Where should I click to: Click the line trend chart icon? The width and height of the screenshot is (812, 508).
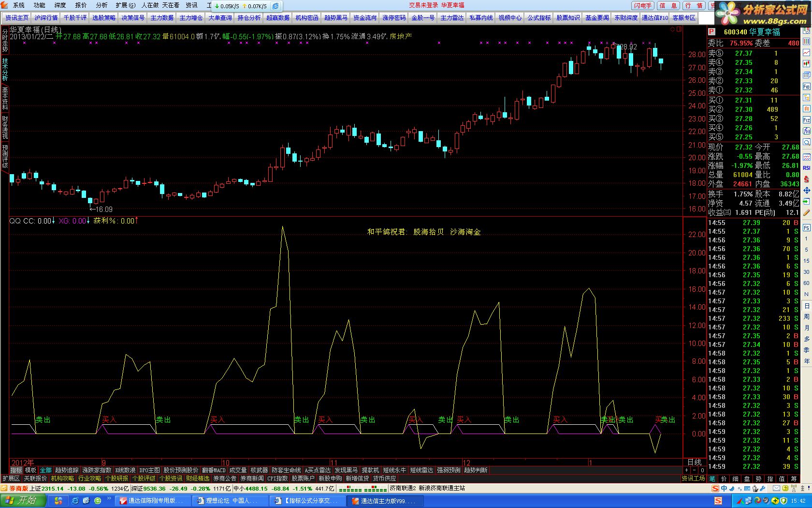[x=806, y=52]
